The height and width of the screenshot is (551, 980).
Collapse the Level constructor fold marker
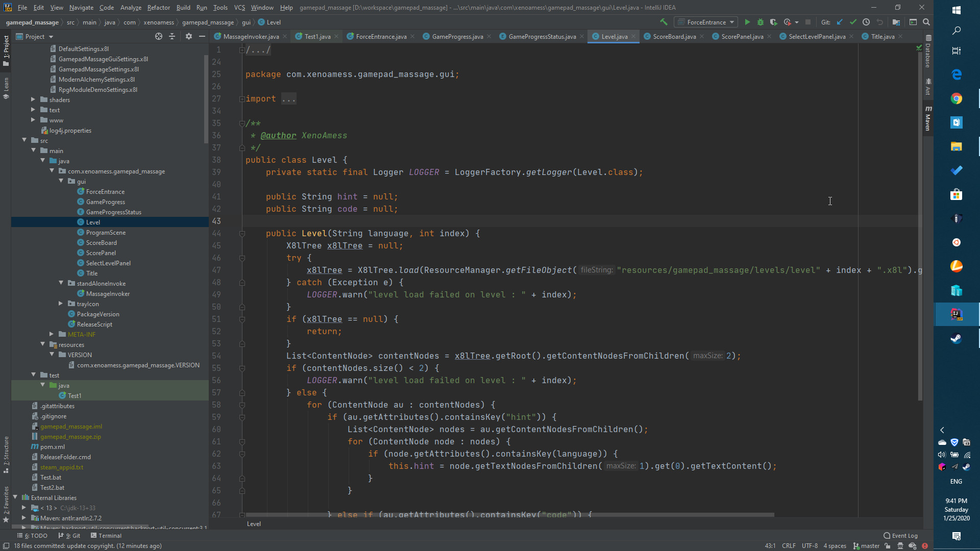[x=242, y=233]
